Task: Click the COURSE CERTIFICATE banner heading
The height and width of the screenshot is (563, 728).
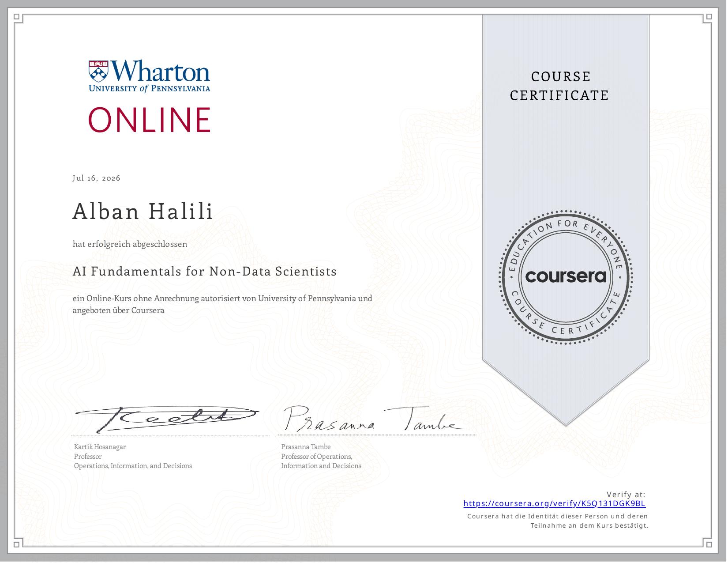Action: [x=559, y=86]
